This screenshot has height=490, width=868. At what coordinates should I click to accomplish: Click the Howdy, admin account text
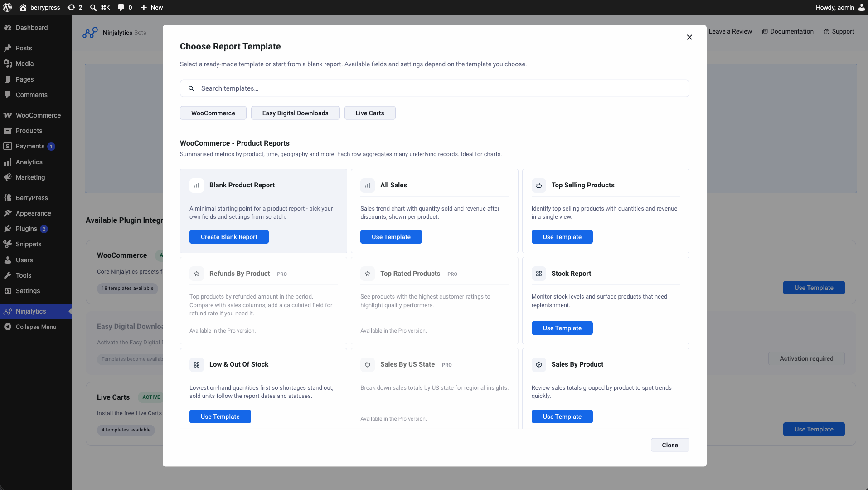tap(835, 7)
